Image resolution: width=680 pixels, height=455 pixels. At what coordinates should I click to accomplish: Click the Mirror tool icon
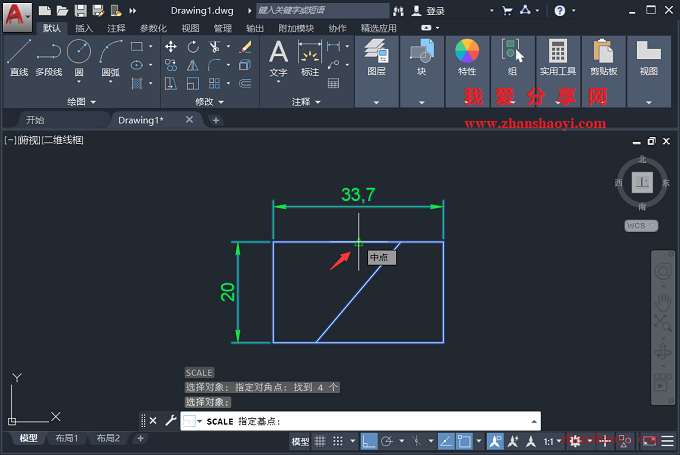(193, 65)
